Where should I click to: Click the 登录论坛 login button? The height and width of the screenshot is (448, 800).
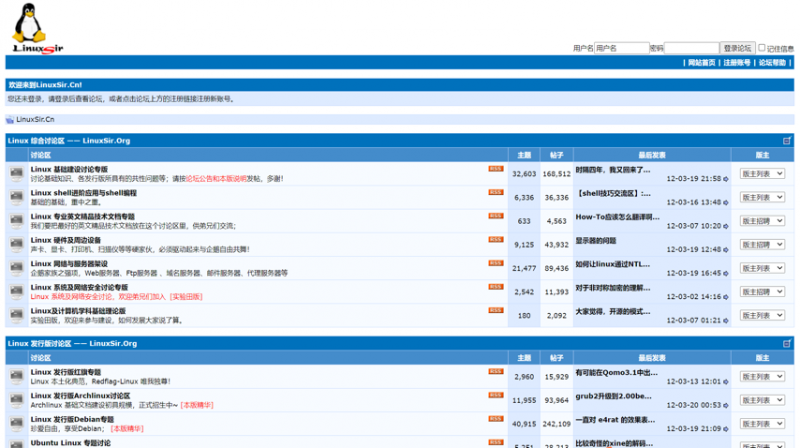(x=737, y=48)
